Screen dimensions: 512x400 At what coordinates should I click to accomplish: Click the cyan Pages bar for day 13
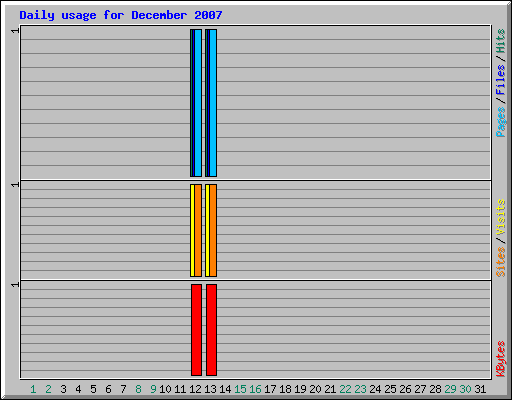[x=213, y=103]
